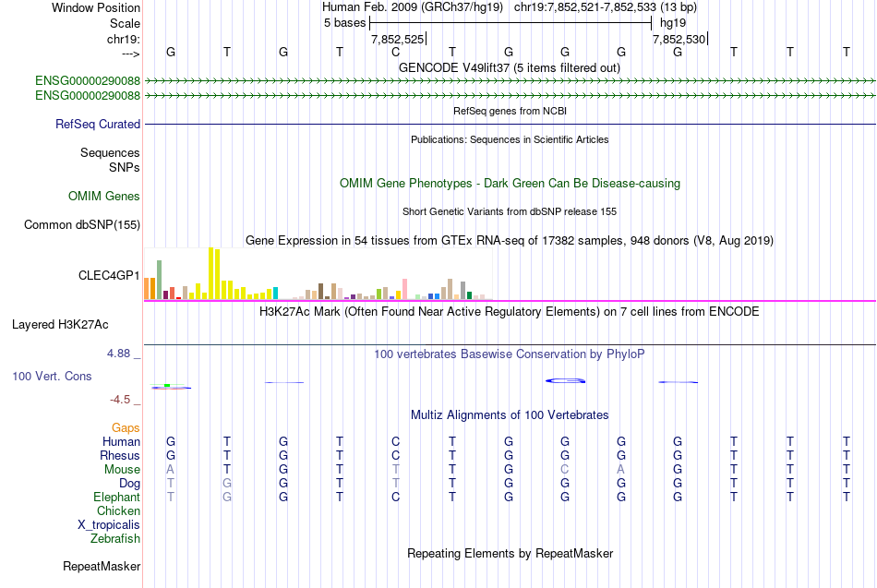Screen dimensions: 877x588
Task: Click the C base in the Elephant alignment row
Action: (x=395, y=498)
